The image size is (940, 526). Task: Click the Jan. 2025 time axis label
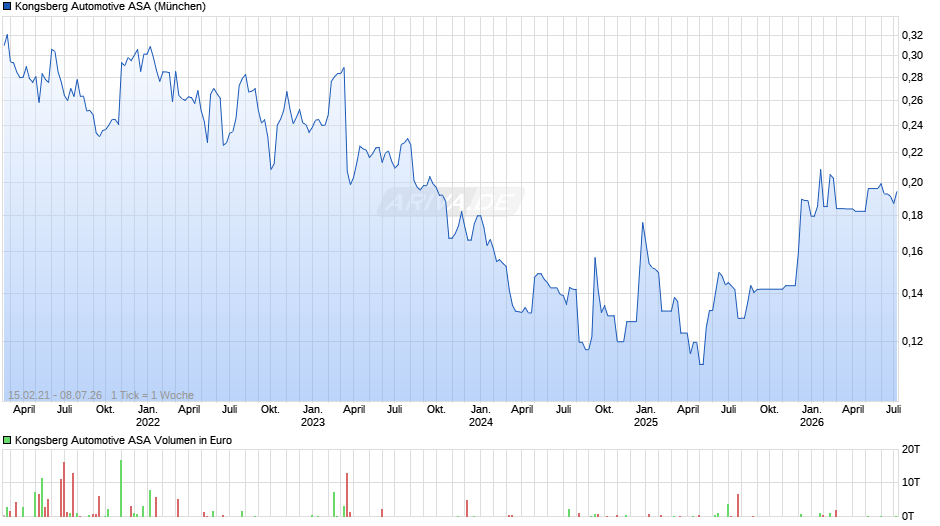coord(646,416)
